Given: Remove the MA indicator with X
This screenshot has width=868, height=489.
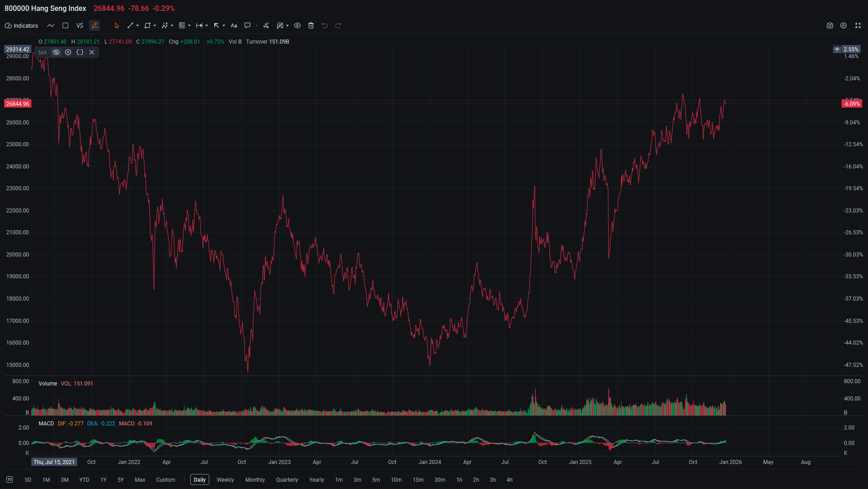Looking at the screenshot, I should pos(92,53).
